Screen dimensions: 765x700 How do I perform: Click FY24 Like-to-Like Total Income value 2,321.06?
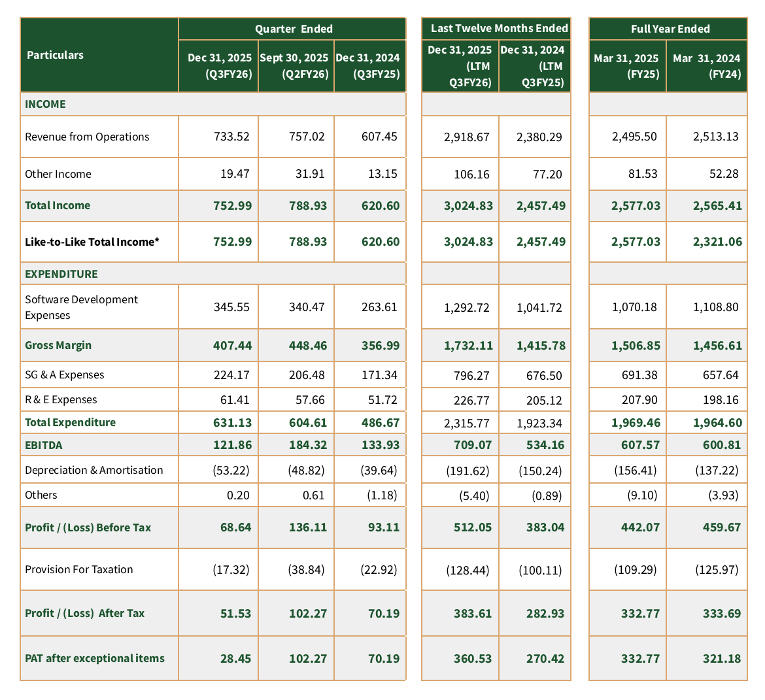(x=717, y=242)
